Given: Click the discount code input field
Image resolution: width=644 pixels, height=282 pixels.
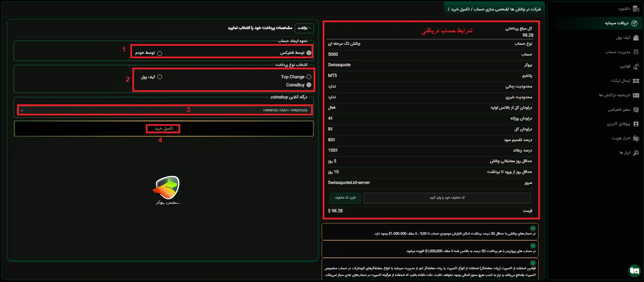Looking at the screenshot, I should 447,198.
